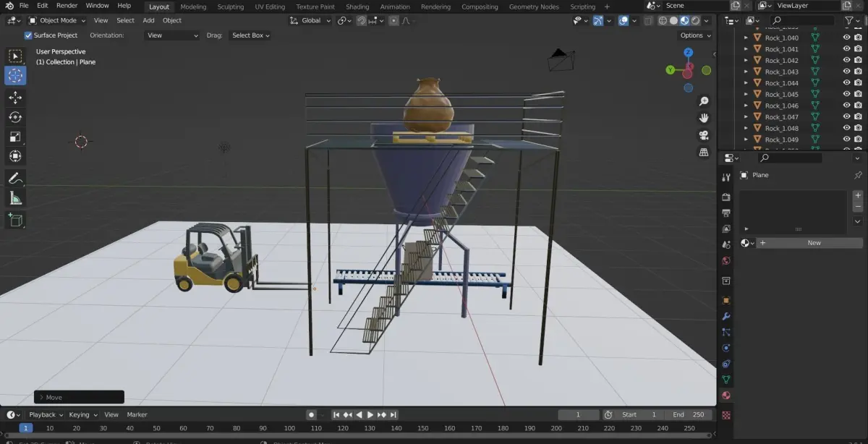This screenshot has height=444, width=868.
Task: Toggle snapping magnet in header
Action: (x=362, y=20)
